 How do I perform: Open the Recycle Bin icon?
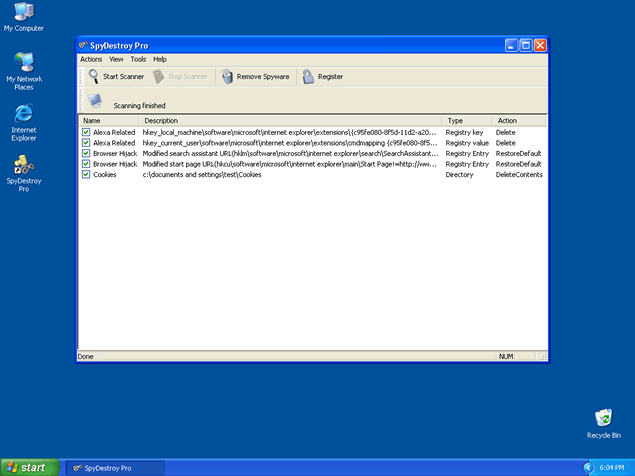coord(603,418)
